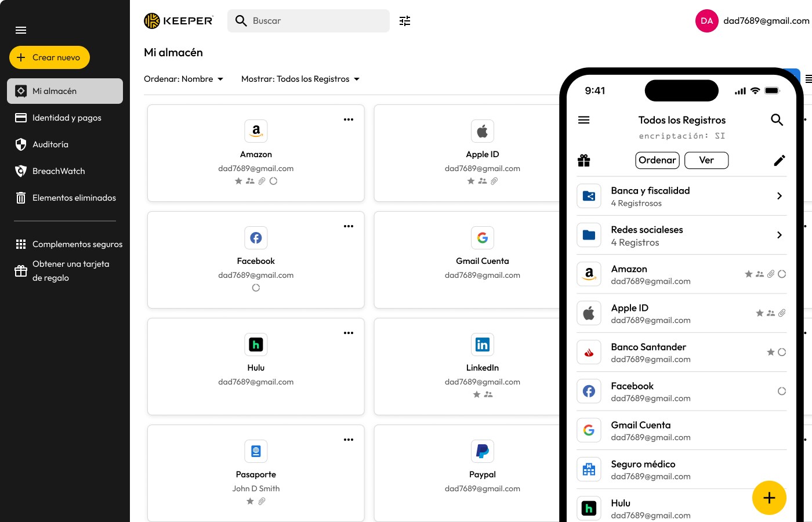Open more options on Pasaporte card
Screen dimensions: 812x522
pos(349,440)
